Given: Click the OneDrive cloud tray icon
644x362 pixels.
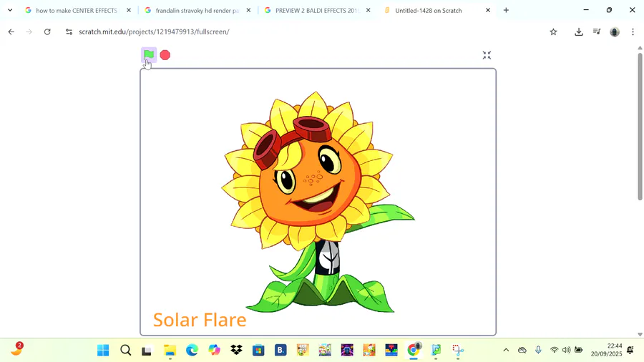Looking at the screenshot, I should (522, 350).
